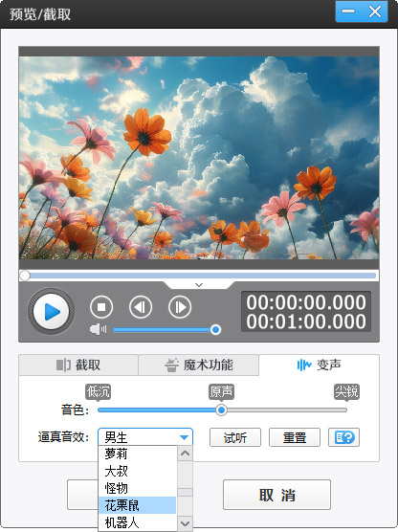
Task: Click the 音色 pitch slider handle
Action: (x=222, y=410)
